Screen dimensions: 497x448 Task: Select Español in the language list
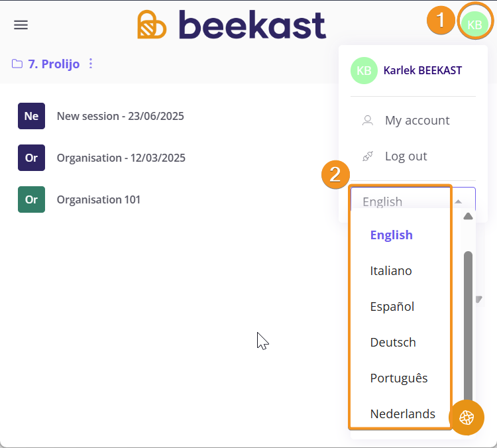pos(392,307)
